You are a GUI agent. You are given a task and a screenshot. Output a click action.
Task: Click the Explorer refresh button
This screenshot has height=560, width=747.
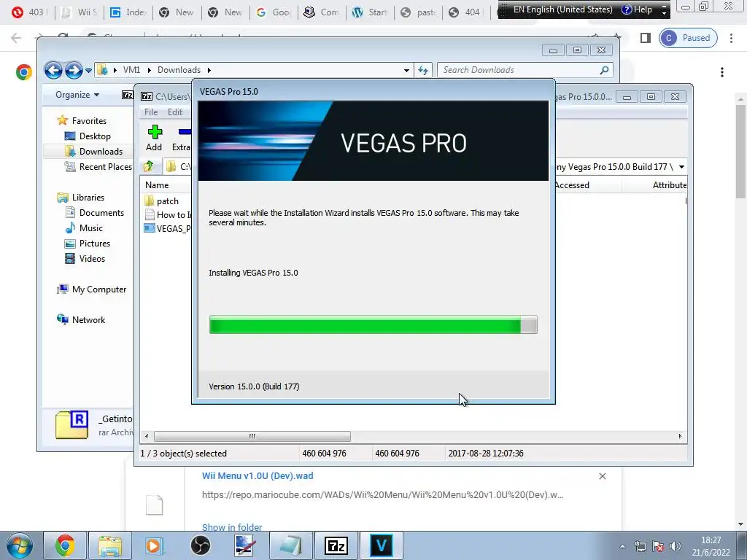click(x=423, y=71)
